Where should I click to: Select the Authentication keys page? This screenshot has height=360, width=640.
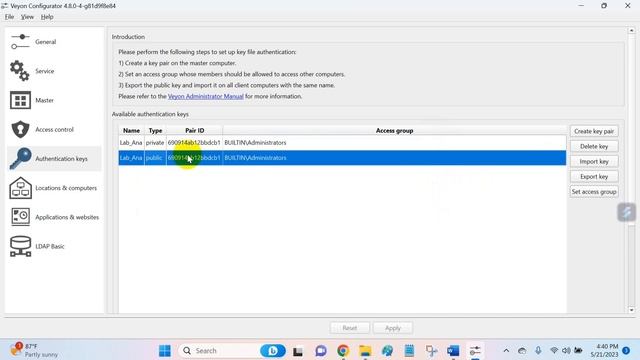54,158
